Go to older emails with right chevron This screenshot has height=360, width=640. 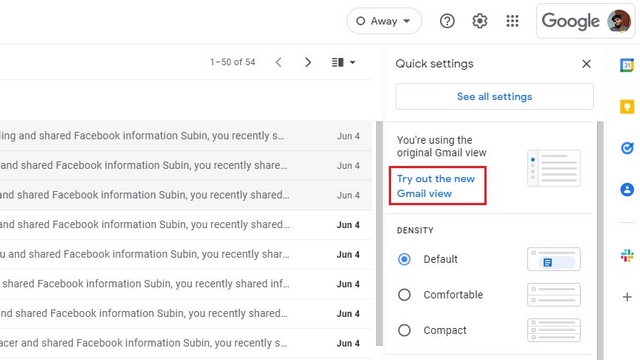(308, 62)
